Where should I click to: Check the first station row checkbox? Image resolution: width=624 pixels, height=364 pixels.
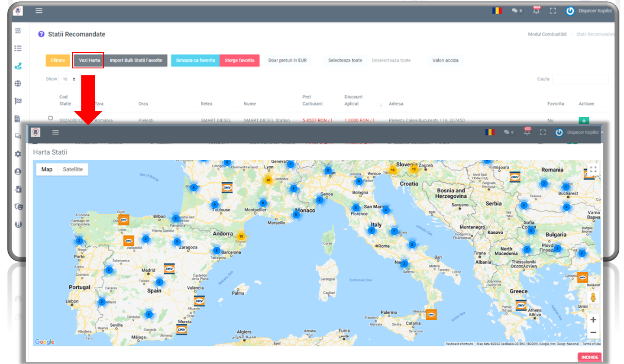pos(50,118)
